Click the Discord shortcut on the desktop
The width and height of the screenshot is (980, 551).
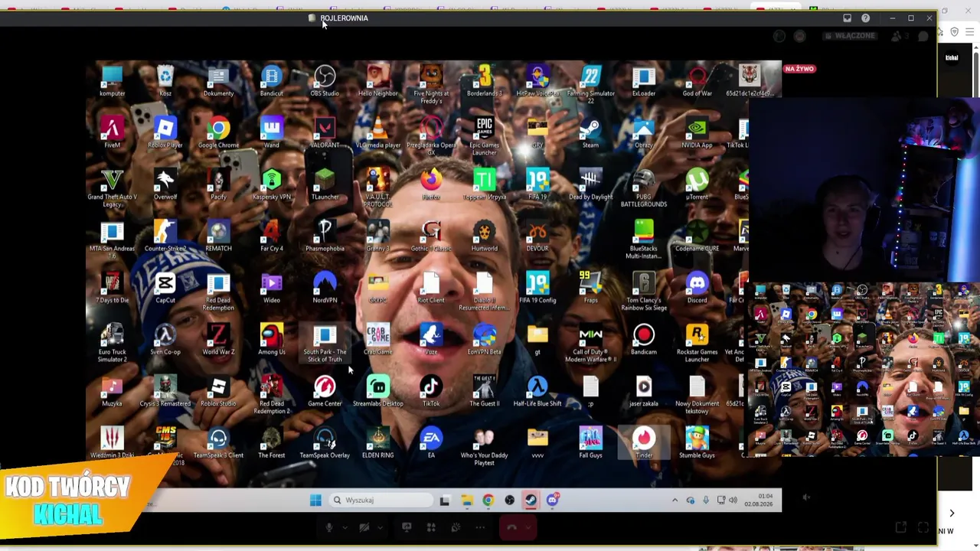(697, 288)
